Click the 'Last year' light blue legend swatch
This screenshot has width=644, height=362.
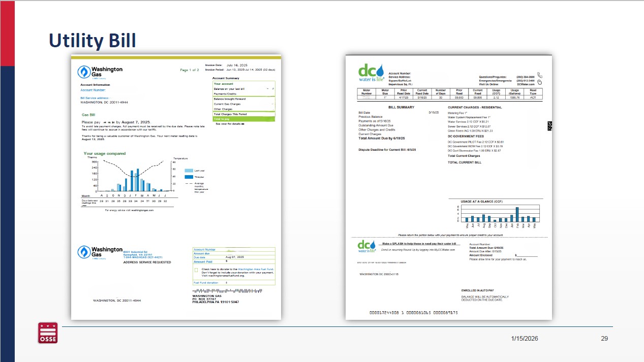[x=189, y=171]
